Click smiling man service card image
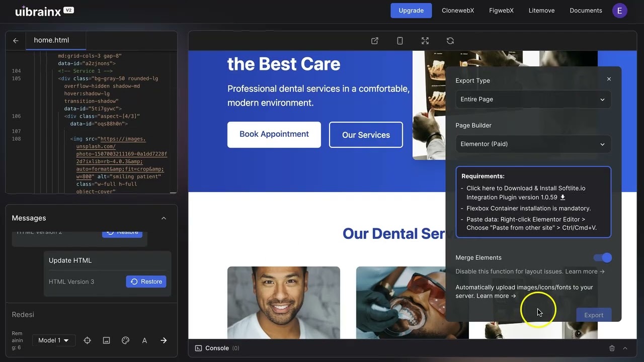This screenshot has height=362, width=644. point(284,303)
